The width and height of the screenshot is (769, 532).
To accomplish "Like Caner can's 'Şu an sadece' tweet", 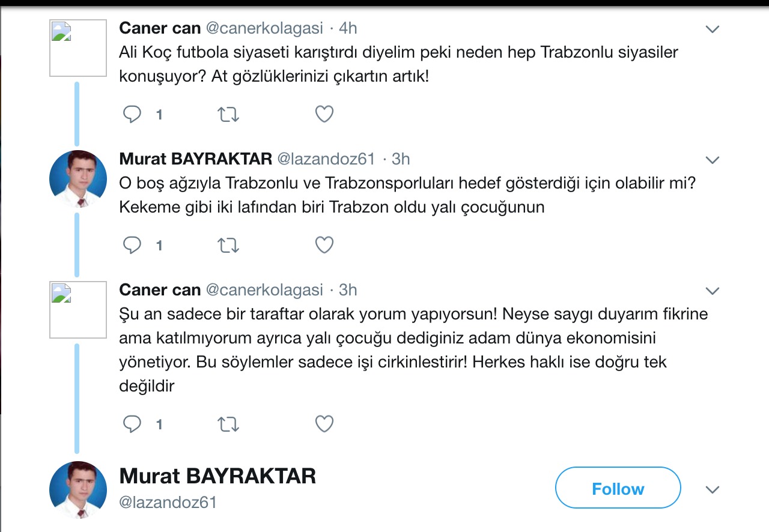I will click(324, 424).
